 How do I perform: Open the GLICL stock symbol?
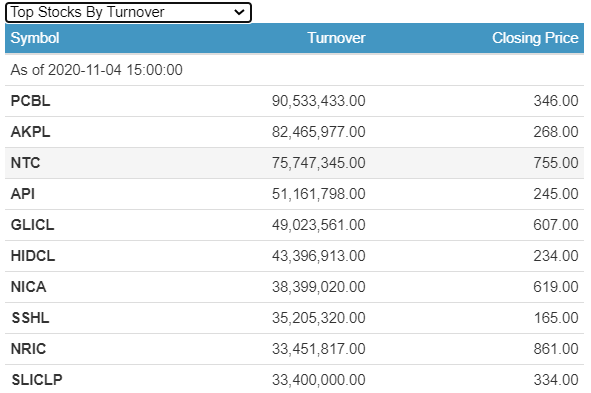click(32, 225)
